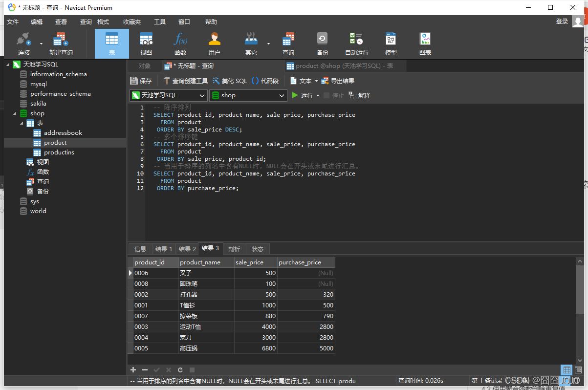The width and height of the screenshot is (588, 390).
Task: Click the 登录 login link
Action: 562,22
